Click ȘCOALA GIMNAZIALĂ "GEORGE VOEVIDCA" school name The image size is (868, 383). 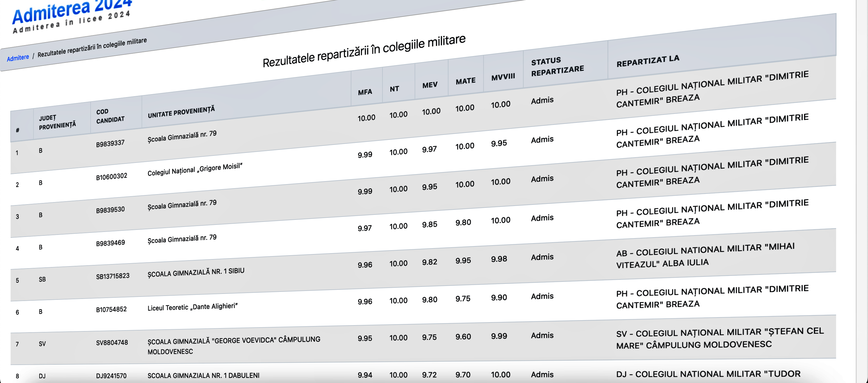coord(234,345)
